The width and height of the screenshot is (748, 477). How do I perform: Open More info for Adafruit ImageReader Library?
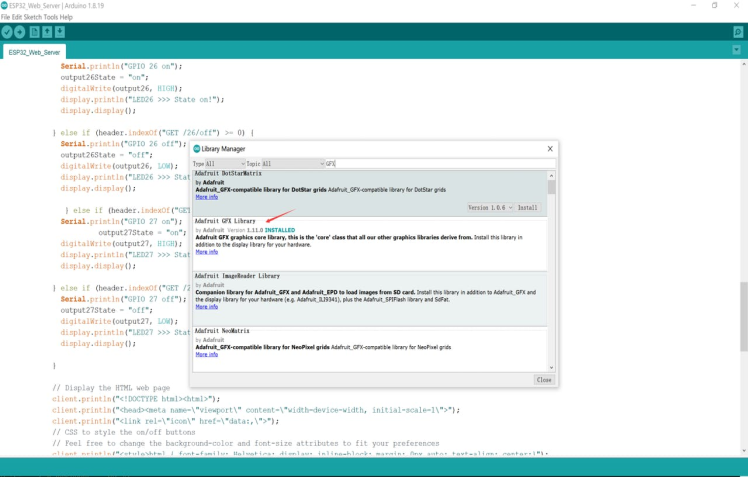206,307
